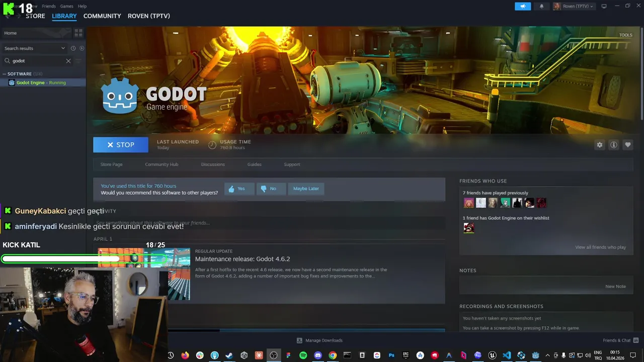The height and width of the screenshot is (362, 644).
Task: Show hidden system tray icons
Action: (548, 355)
